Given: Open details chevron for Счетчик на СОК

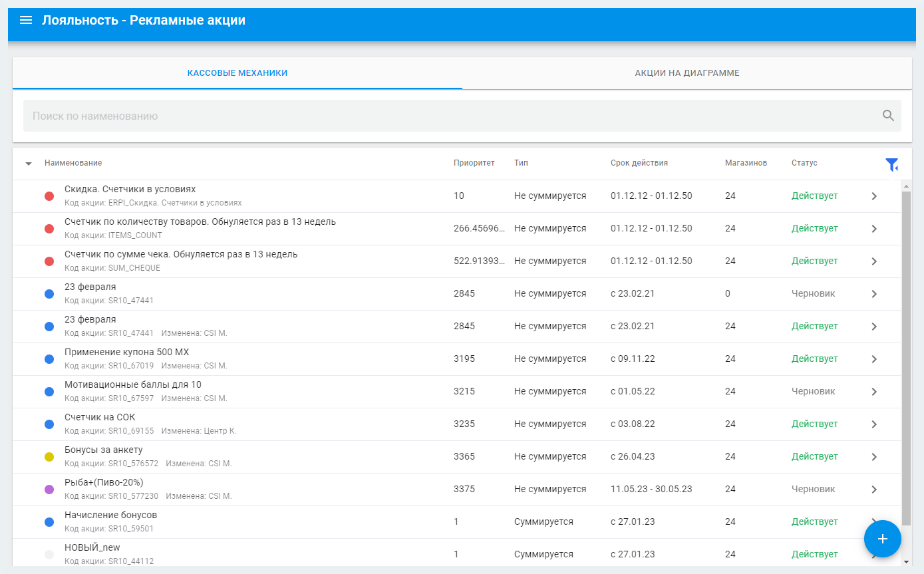Looking at the screenshot, I should [874, 424].
